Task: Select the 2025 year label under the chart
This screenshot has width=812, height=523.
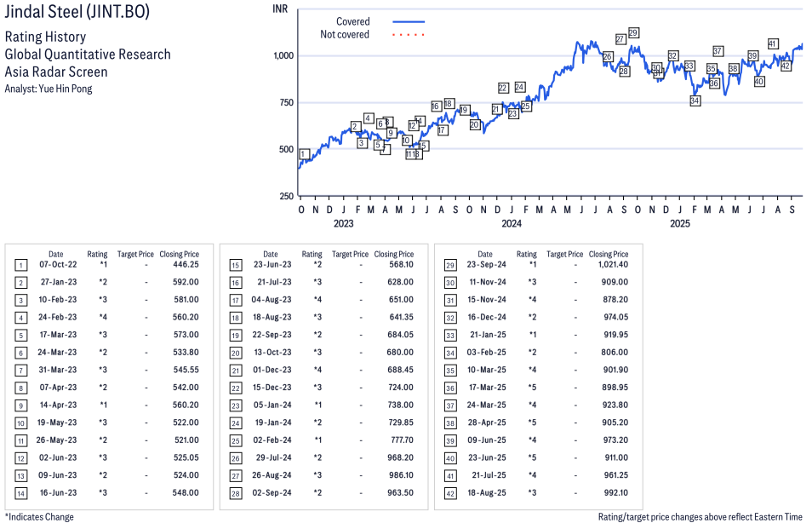Action: pyautogui.click(x=680, y=223)
